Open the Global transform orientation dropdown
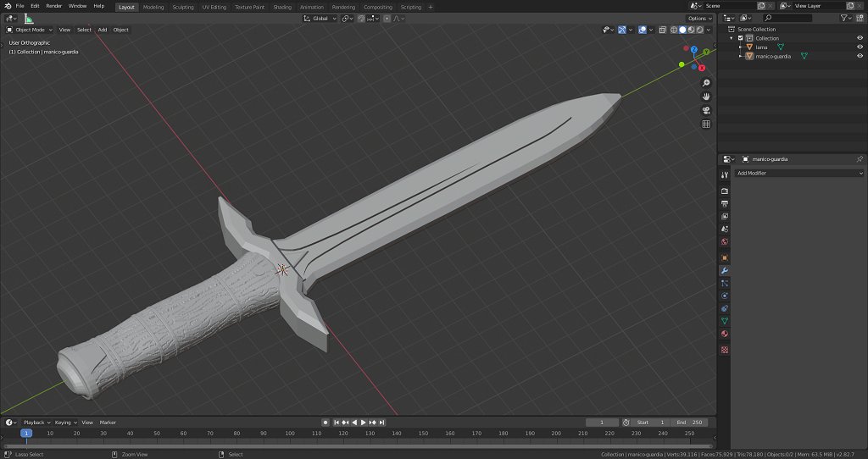 coord(320,19)
